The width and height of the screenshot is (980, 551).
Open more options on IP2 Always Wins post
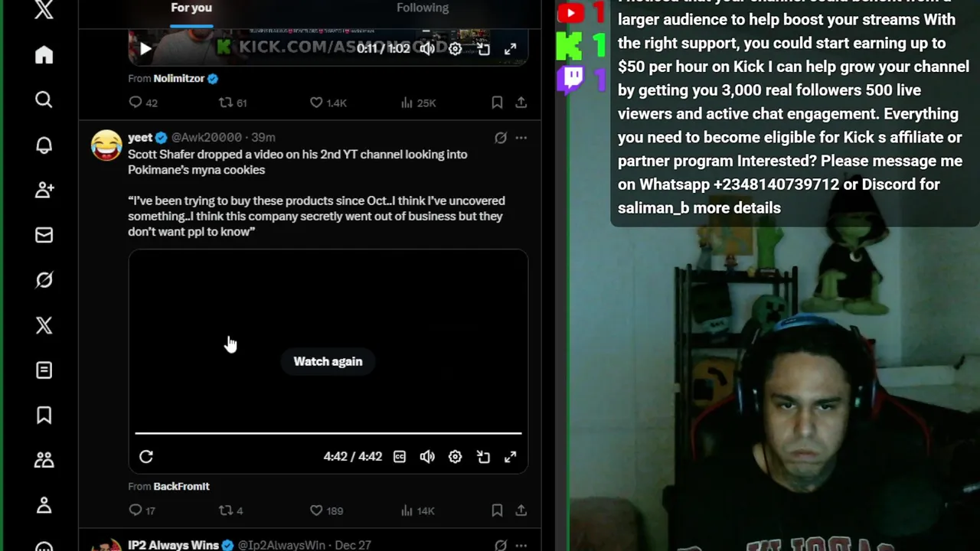[521, 546]
